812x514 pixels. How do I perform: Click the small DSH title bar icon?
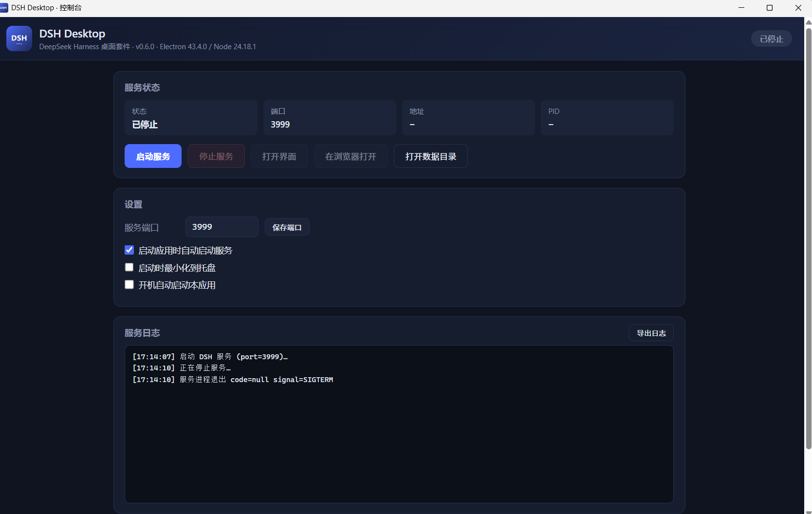tap(4, 8)
